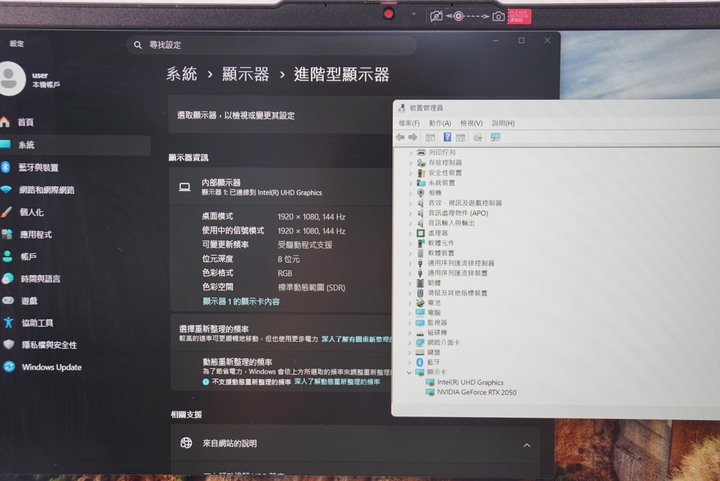Select 監視器 in Device Manager tree

point(437,322)
